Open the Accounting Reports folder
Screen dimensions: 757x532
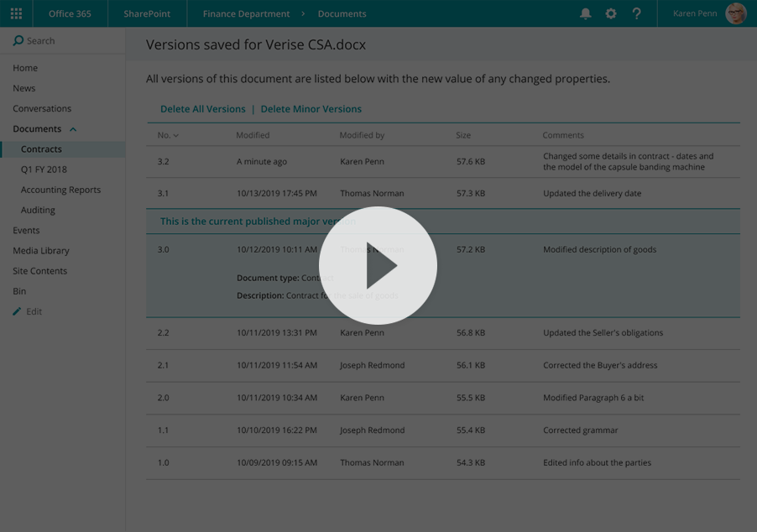click(60, 190)
